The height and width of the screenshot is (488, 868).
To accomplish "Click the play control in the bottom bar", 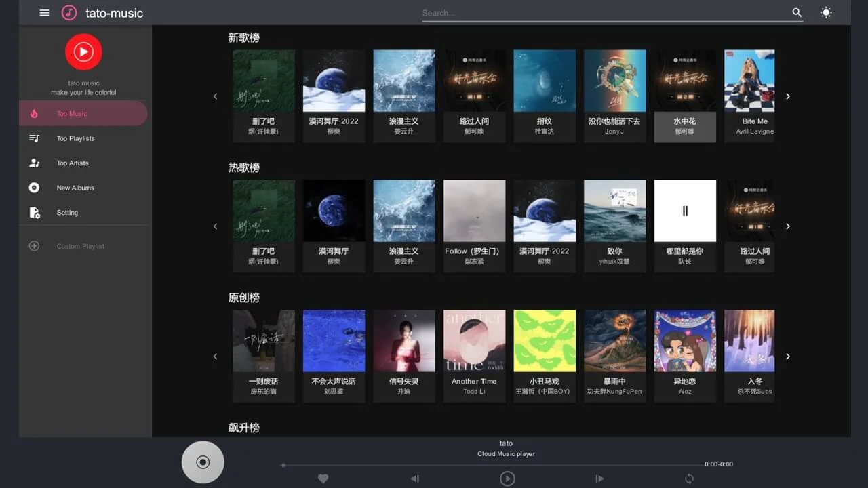I will tap(507, 479).
